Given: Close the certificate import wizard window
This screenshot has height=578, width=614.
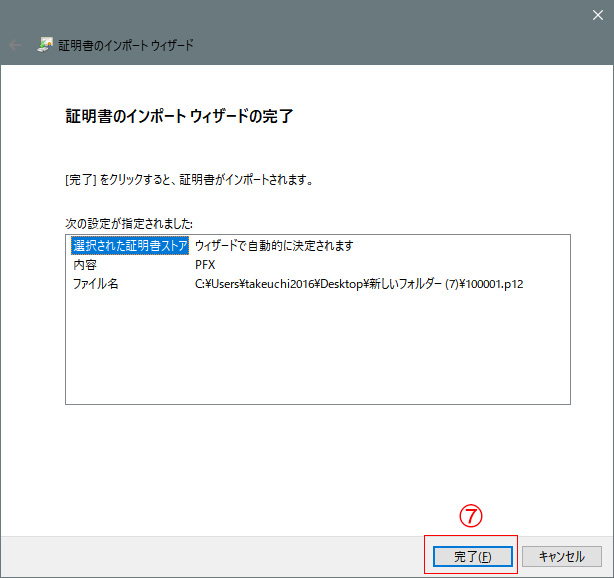Looking at the screenshot, I should coord(598,15).
